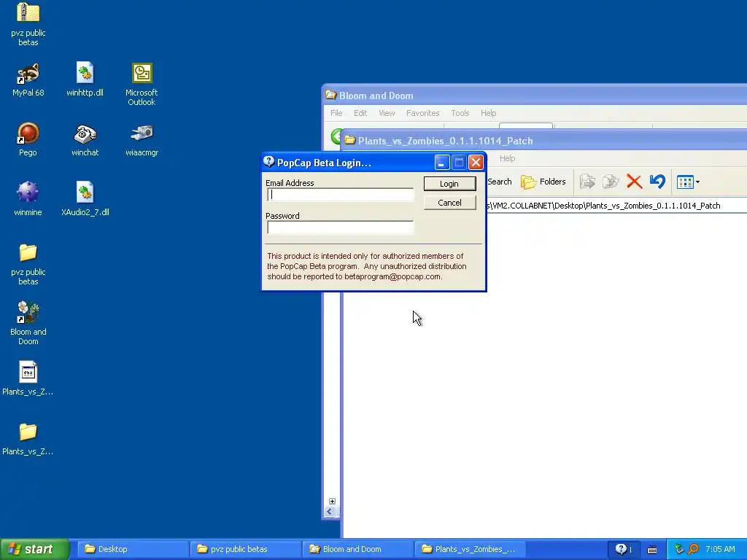The height and width of the screenshot is (560, 747).
Task: Switch to Desktop taskbar button
Action: (x=133, y=549)
